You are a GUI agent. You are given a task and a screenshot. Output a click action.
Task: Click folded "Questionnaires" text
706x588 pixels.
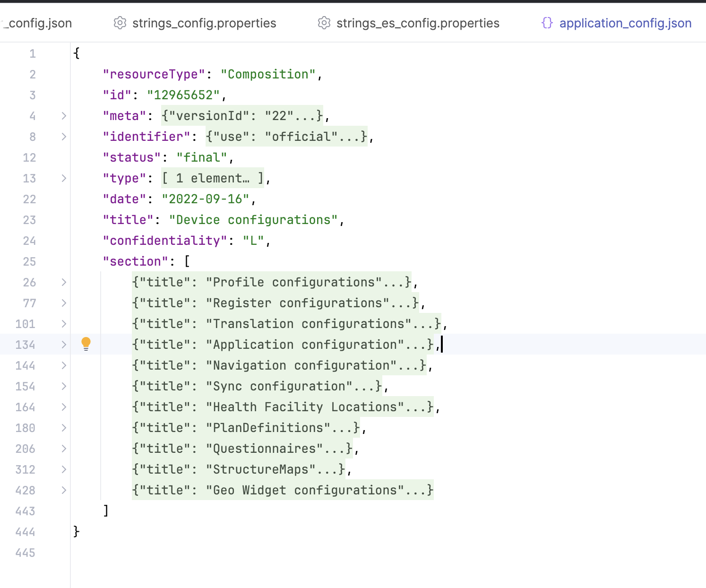(x=242, y=449)
